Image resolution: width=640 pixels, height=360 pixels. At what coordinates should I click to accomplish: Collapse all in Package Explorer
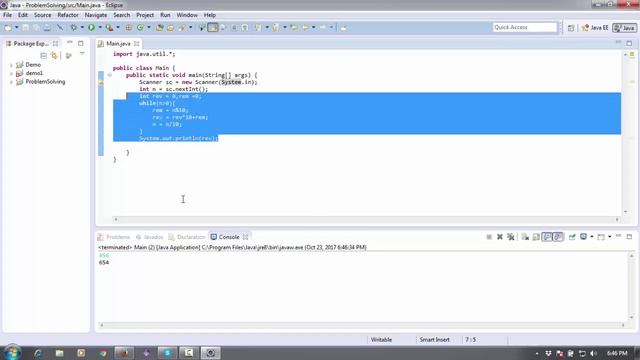click(43, 55)
